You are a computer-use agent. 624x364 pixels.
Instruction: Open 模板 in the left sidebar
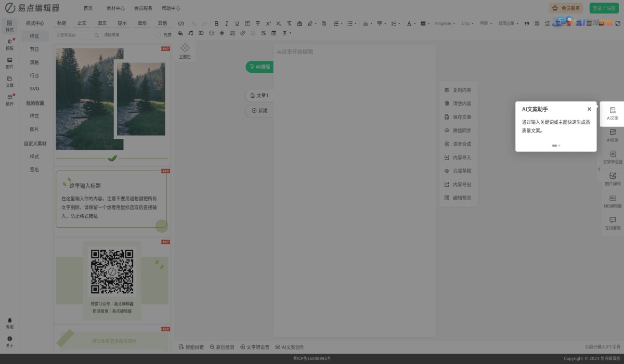pos(9,44)
